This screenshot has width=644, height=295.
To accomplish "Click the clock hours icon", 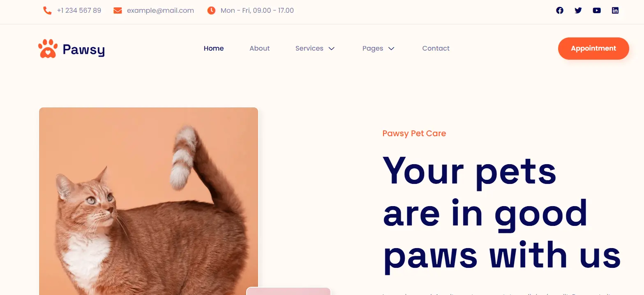I will pyautogui.click(x=211, y=10).
